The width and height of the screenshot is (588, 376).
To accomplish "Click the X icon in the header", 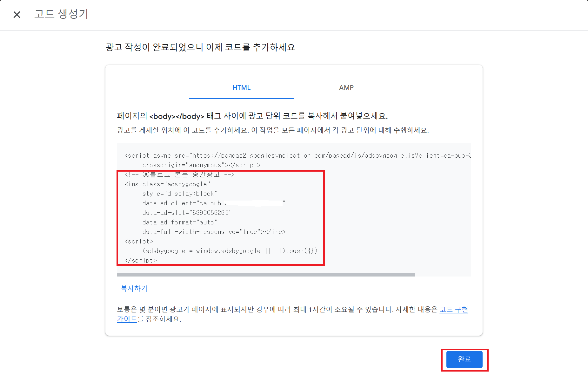I will pyautogui.click(x=17, y=15).
